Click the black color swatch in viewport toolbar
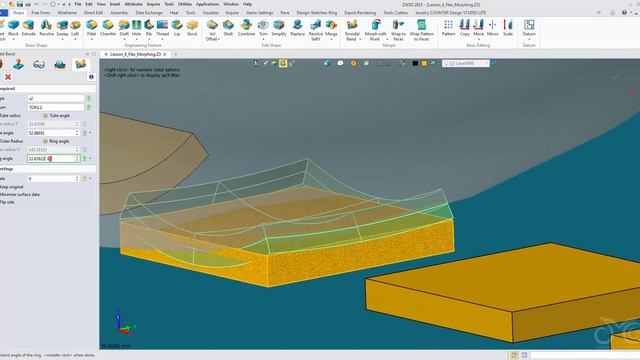Screen dimensions: 640x360 (415, 63)
